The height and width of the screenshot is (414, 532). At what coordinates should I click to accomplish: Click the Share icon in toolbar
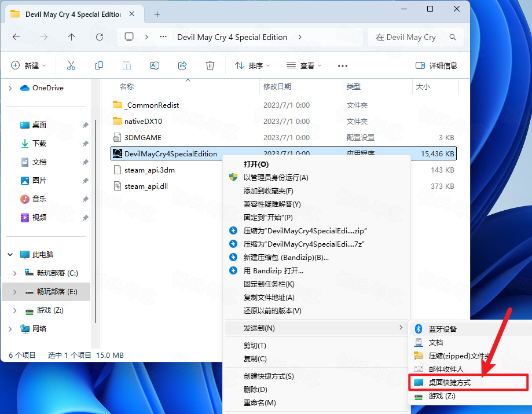(182, 65)
